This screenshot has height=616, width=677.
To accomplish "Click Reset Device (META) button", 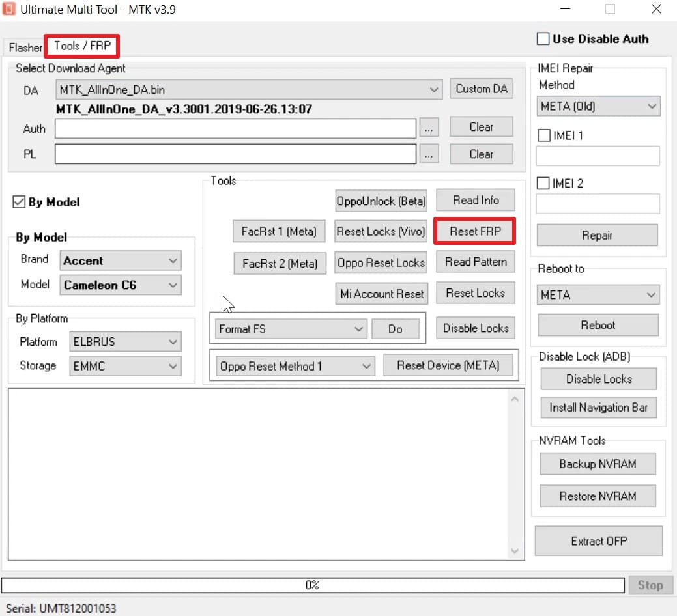I will [x=448, y=365].
